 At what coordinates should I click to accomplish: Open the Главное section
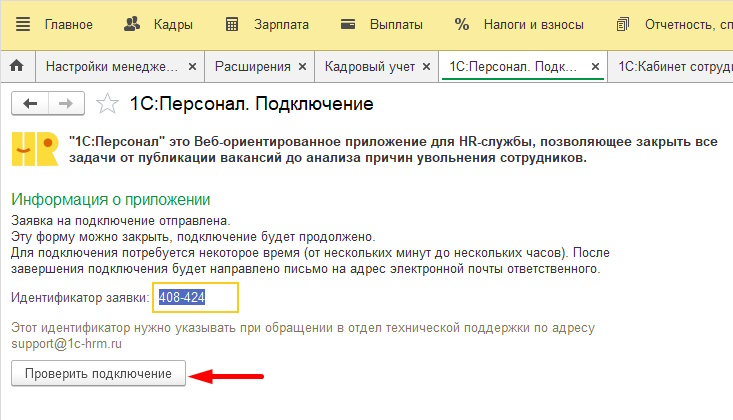point(68,24)
